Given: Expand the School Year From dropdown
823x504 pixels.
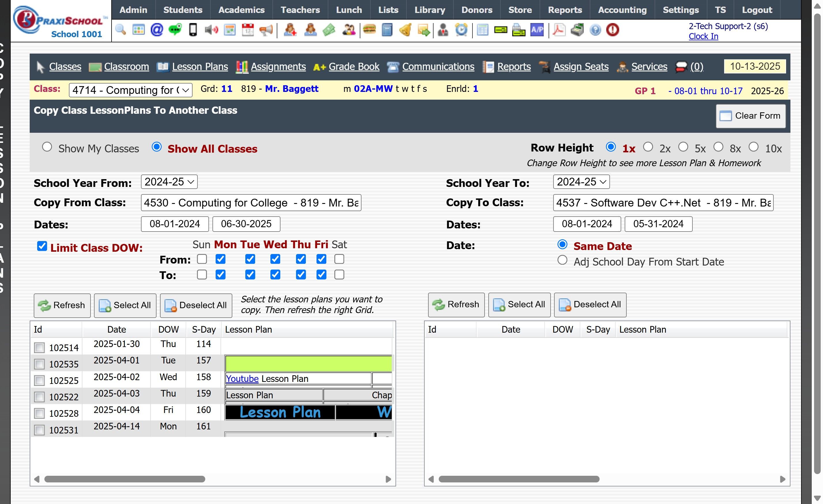Looking at the screenshot, I should pos(169,182).
